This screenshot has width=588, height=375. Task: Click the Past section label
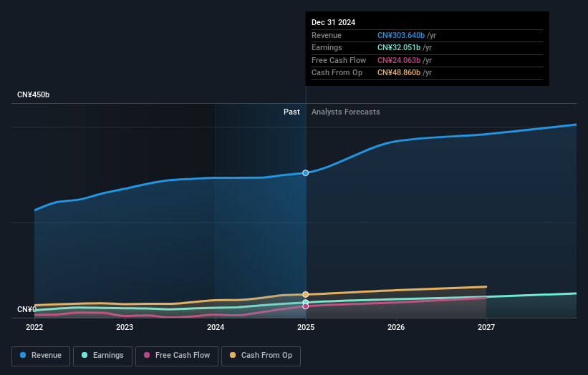291,112
